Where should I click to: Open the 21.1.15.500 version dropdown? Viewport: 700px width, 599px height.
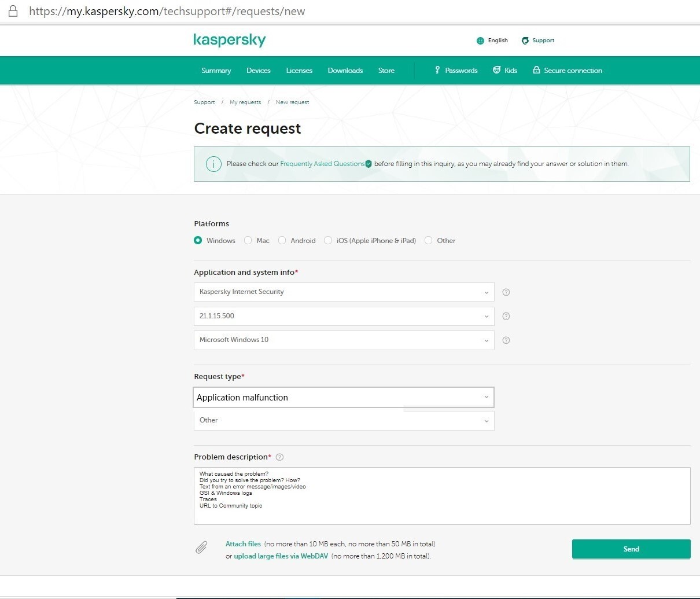(344, 316)
